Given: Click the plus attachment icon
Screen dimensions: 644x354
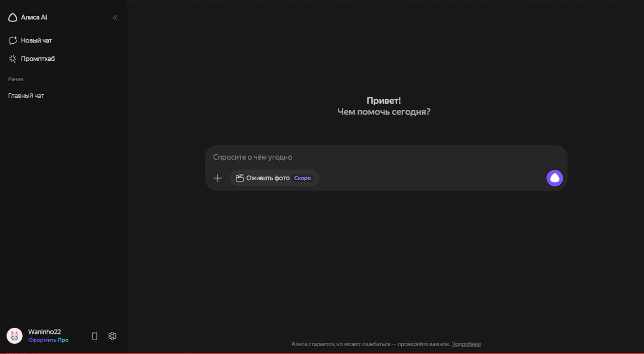Looking at the screenshot, I should click(218, 178).
